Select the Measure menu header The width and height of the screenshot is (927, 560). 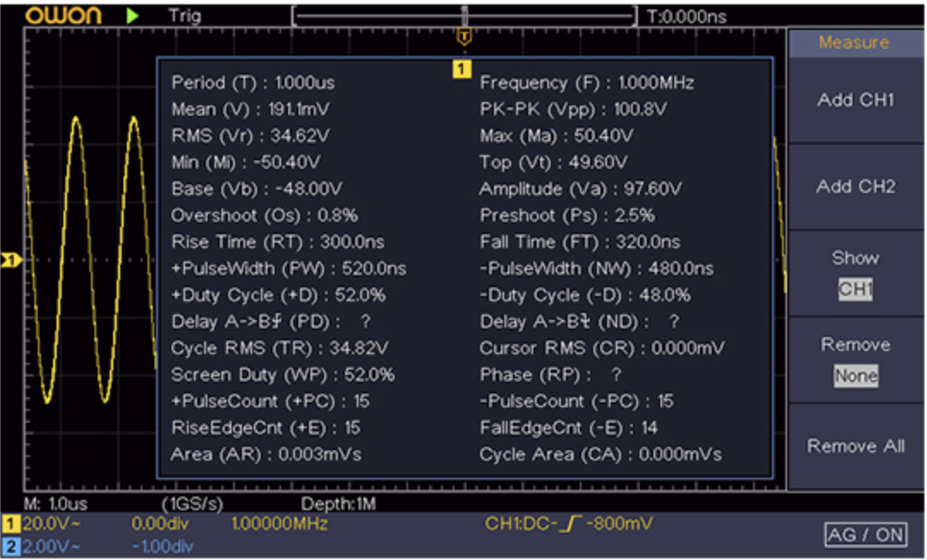[x=854, y=43]
